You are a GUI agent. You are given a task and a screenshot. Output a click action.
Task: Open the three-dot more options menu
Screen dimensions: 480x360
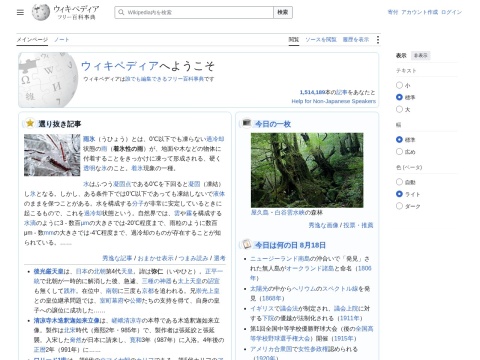(378, 40)
